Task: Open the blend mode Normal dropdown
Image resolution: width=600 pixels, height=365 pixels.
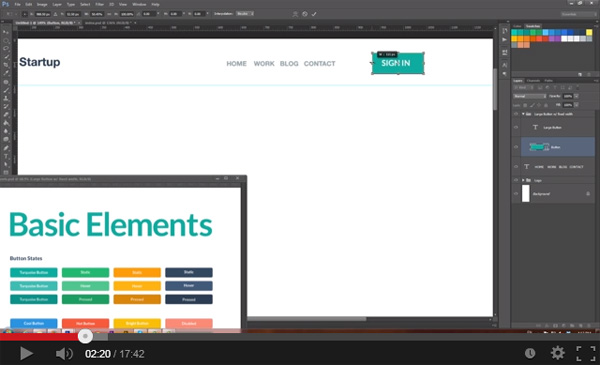Action: (530, 96)
